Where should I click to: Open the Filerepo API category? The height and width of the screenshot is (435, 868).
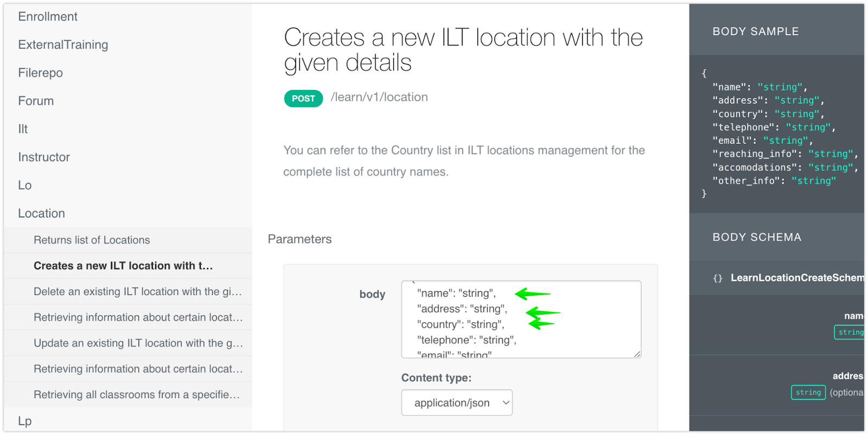(40, 73)
